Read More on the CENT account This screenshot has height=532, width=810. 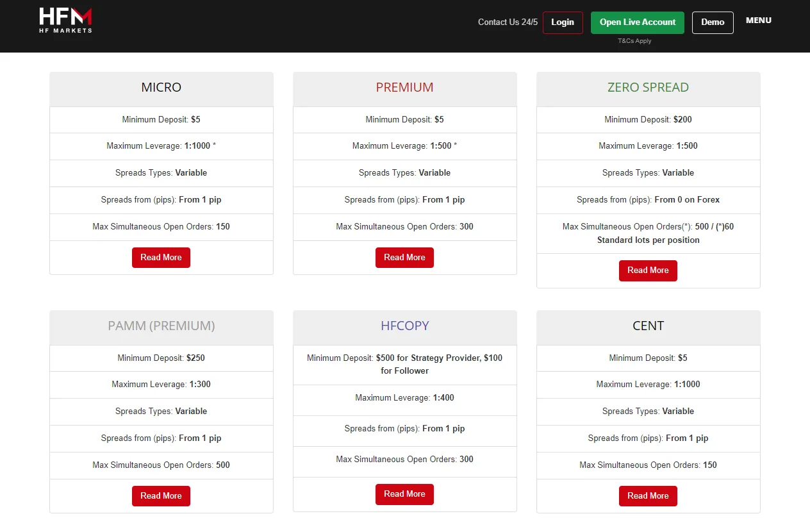[648, 496]
